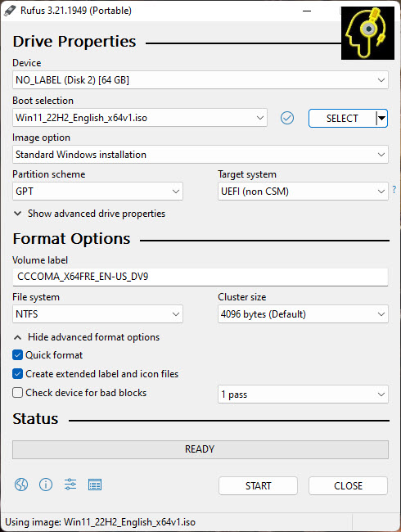Screen dimensions: 401x532
Task: Uncheck the Quick format checkbox
Action: click(17, 355)
